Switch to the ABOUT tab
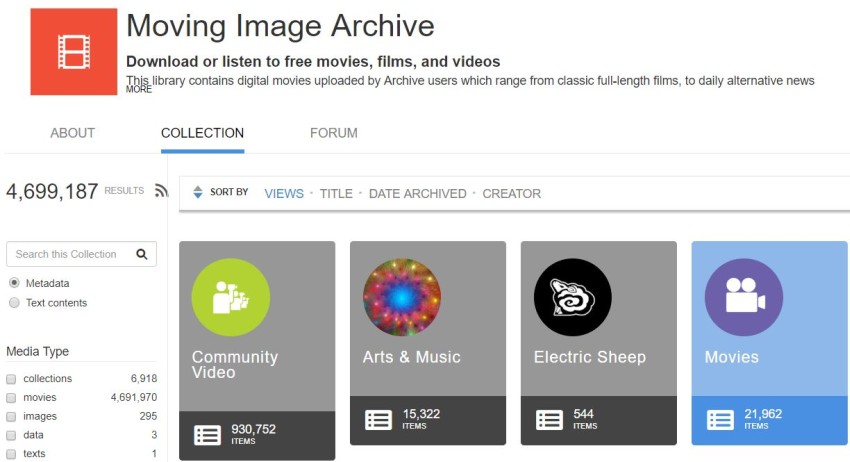This screenshot has height=462, width=850. pyautogui.click(x=73, y=133)
